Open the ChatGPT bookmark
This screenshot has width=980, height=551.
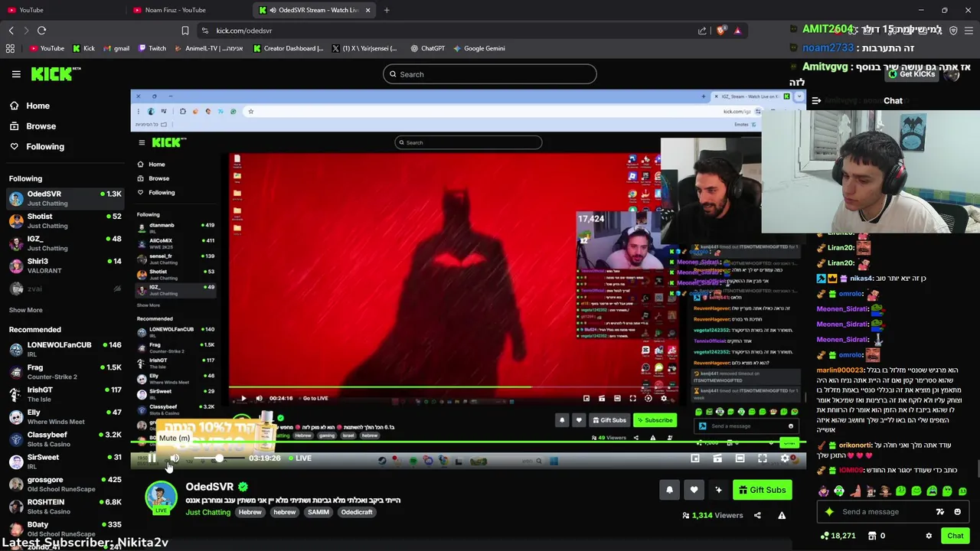[427, 48]
